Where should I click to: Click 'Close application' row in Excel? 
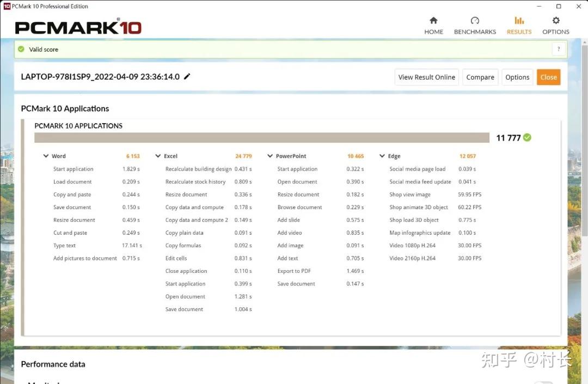pos(209,271)
